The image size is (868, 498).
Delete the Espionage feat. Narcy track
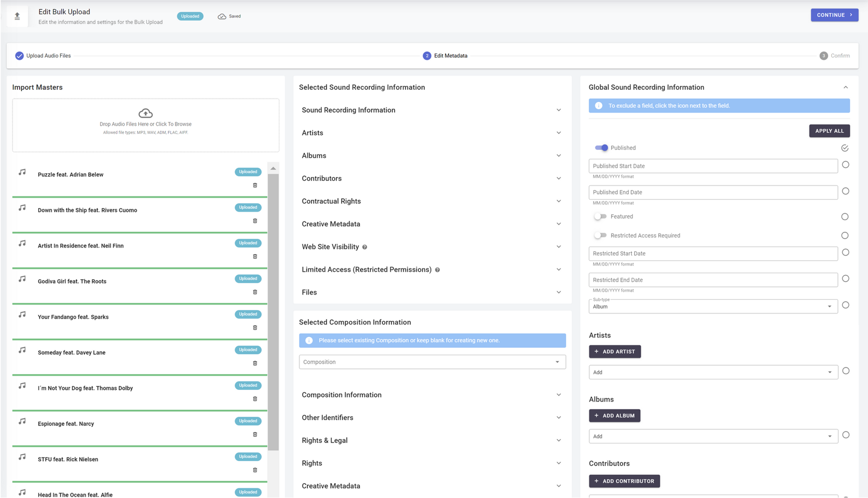[x=255, y=434]
